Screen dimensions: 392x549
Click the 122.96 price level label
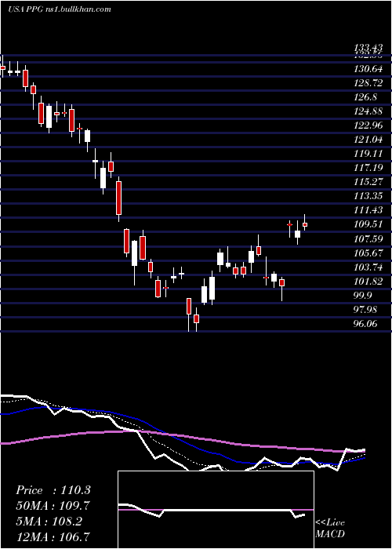pyautogui.click(x=368, y=125)
